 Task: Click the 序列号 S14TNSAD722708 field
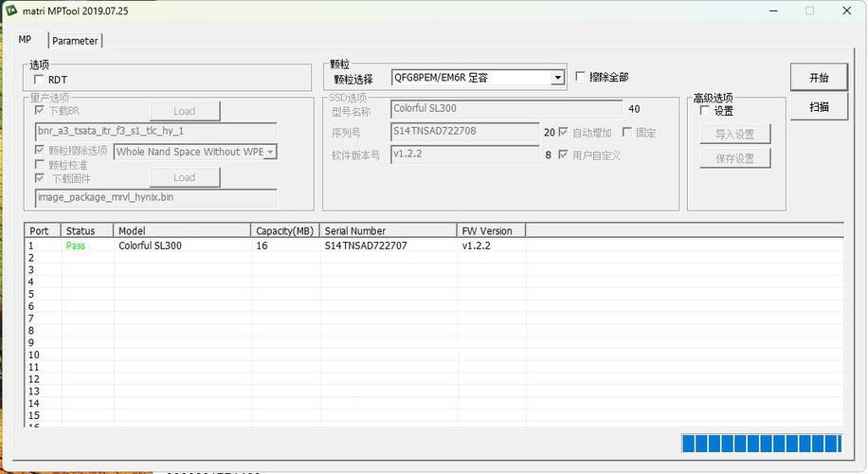pos(465,131)
